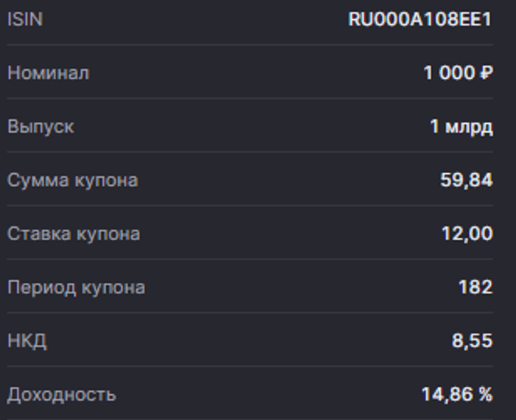516x420 pixels.
Task: Select the coupon amount 59,84
Action: 466,180
